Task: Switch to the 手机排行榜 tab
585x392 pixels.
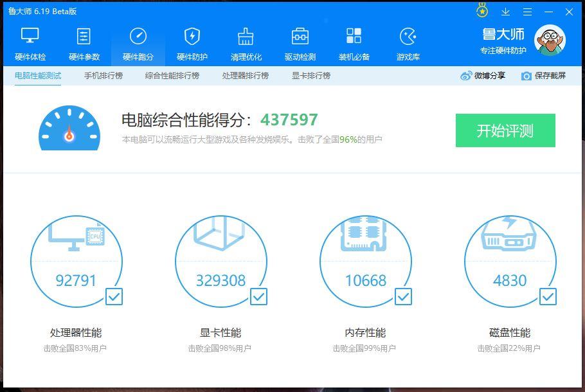Action: 104,76
